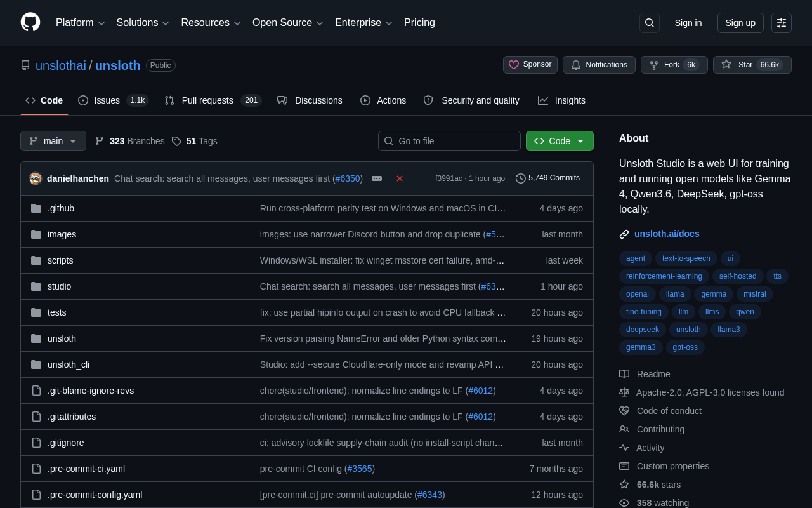Image resolution: width=812 pixels, height=508 pixels.
Task: Go to GitHub homepage via Octocat logo
Action: tap(30, 22)
